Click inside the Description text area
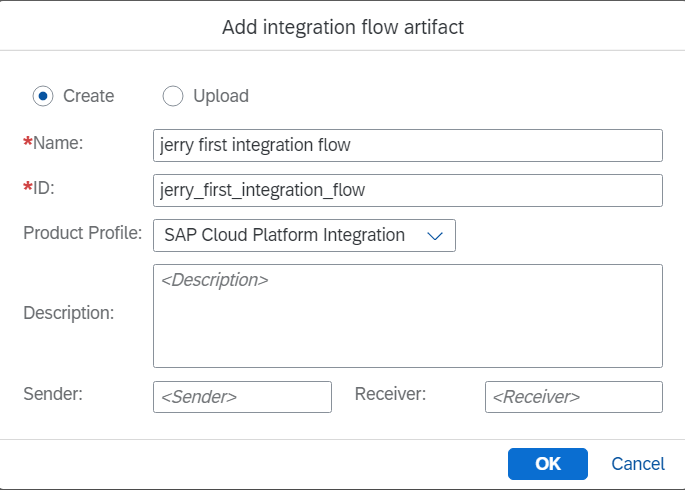 (407, 315)
